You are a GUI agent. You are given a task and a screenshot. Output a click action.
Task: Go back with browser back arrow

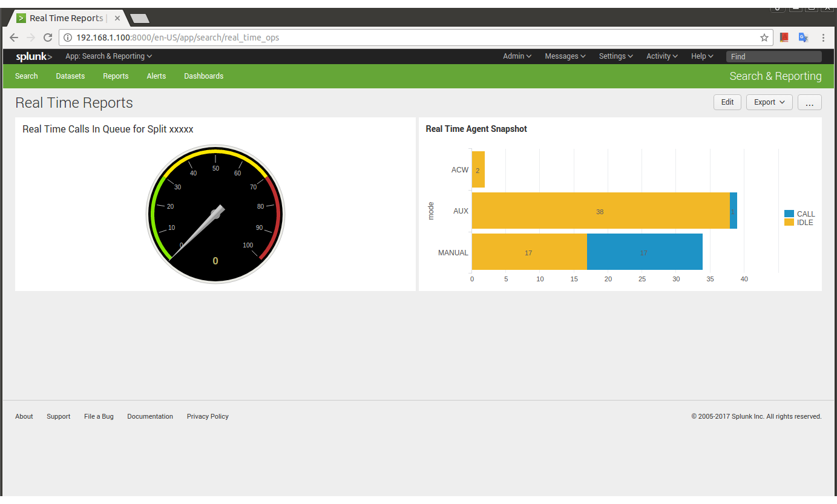[x=14, y=38]
